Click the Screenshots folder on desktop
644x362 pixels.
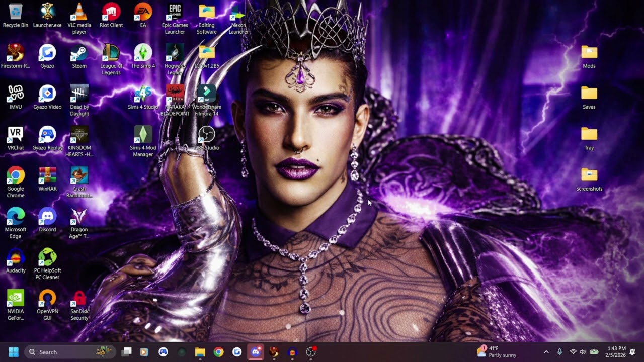589,179
